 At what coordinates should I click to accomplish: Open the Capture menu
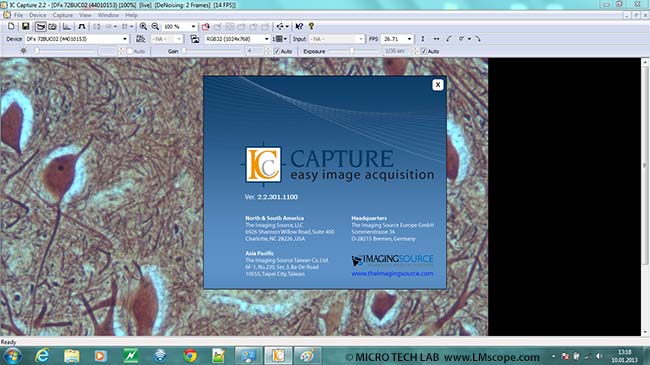point(63,15)
